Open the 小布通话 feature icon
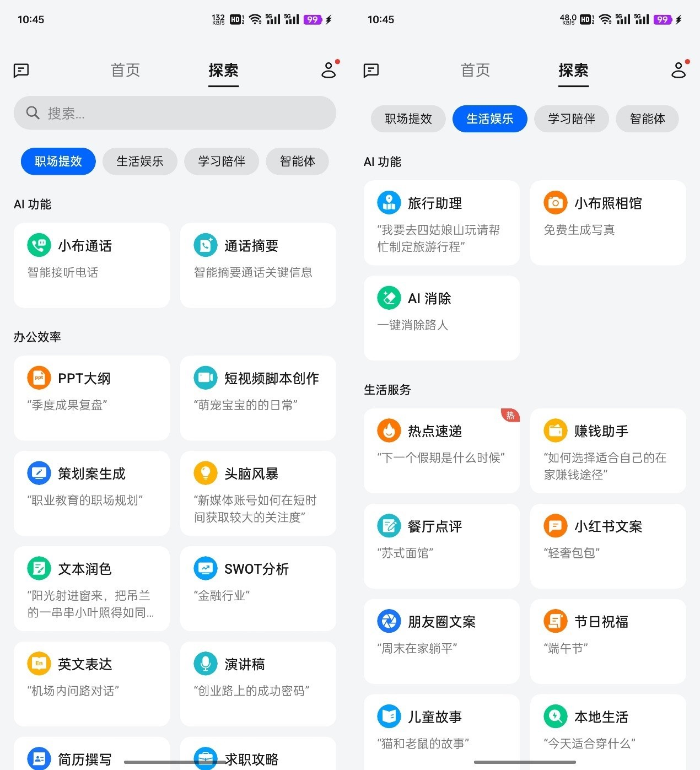 click(x=38, y=246)
